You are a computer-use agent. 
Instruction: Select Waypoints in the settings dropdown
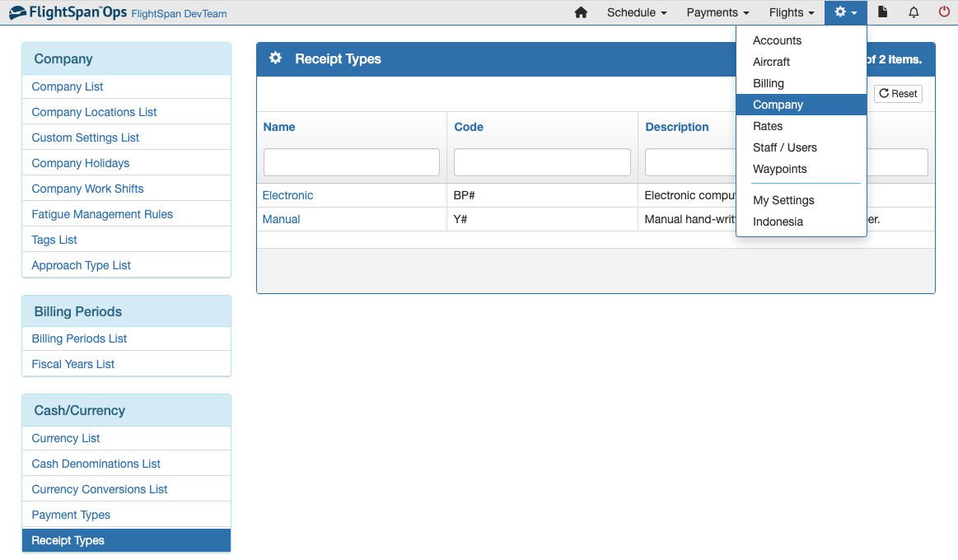(779, 169)
